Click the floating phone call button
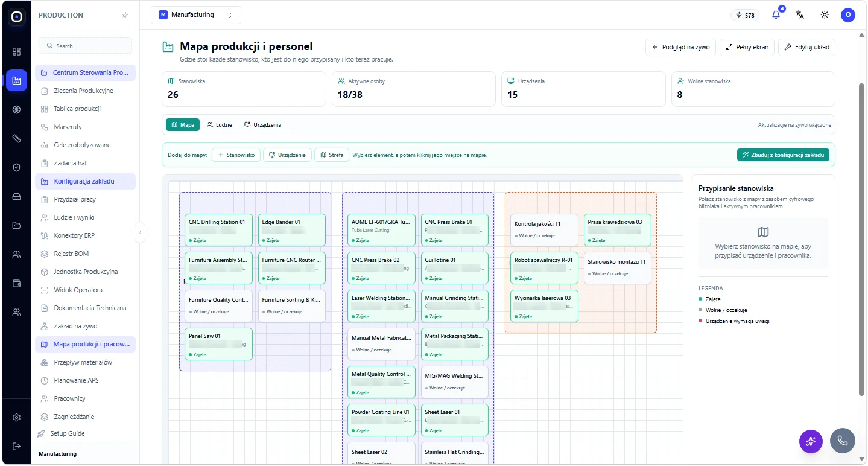 point(843,441)
